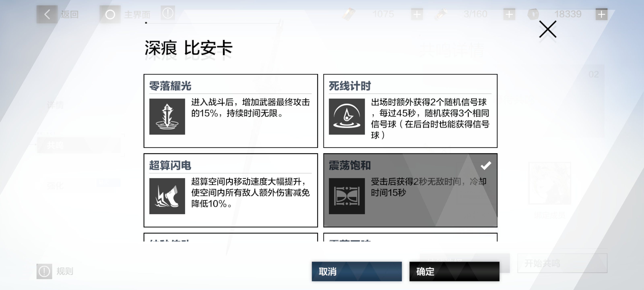The image size is (644, 290).
Task: Open the 规则 rules info icon
Action: [x=44, y=271]
